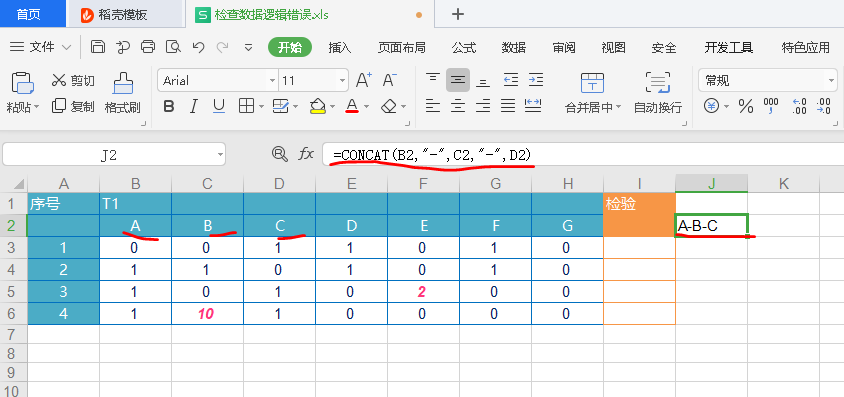Click the fx insert function icon
The image size is (844, 397).
point(306,155)
